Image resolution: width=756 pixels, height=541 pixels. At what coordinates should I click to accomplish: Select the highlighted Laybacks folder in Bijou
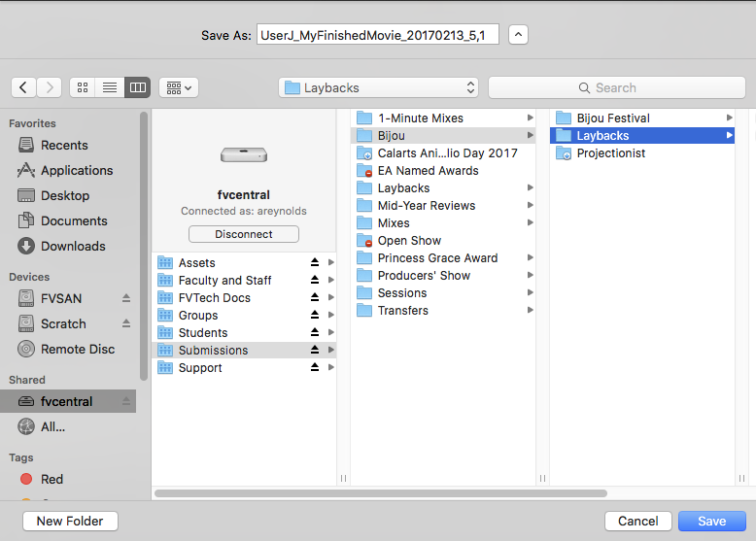(642, 136)
